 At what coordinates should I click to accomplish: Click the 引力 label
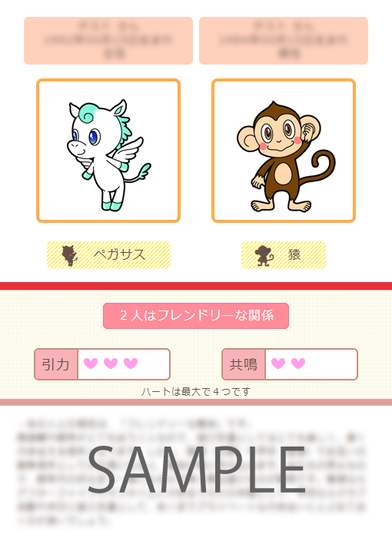click(x=56, y=364)
